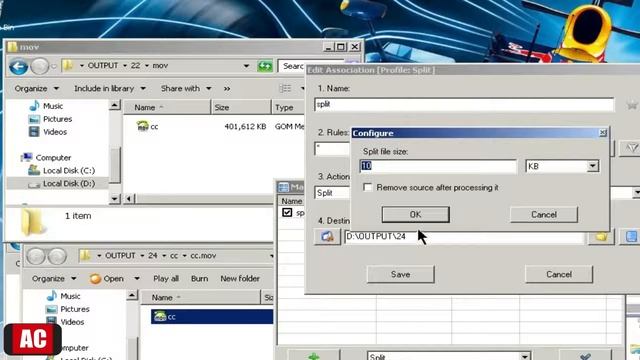Open the KB unit dropdown
The image size is (640, 360).
point(593,166)
